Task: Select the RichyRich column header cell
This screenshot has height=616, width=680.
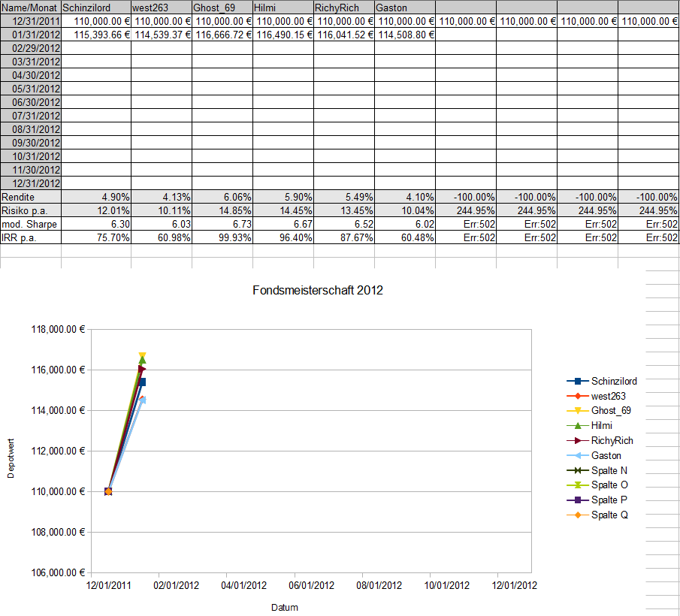Action: [344, 8]
